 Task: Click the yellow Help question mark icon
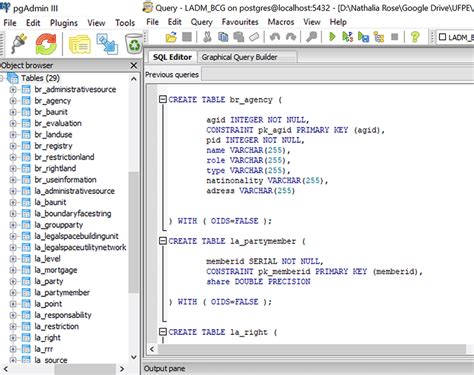click(x=415, y=37)
